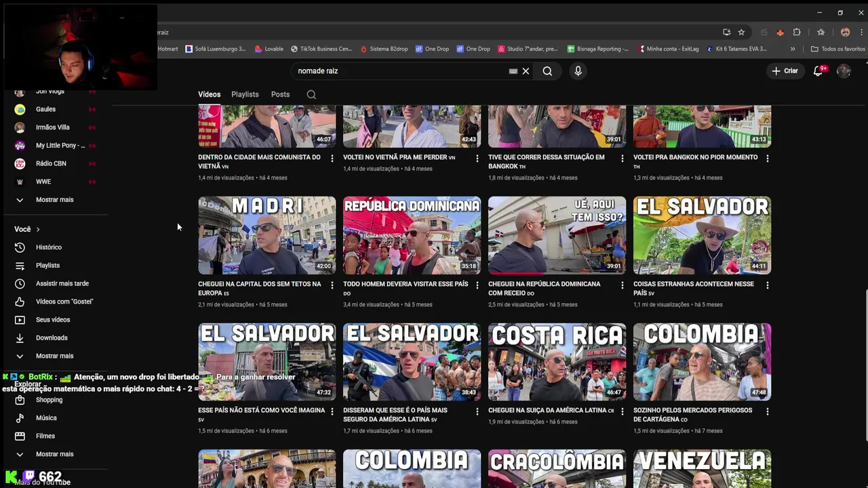Open Histórico in the sidebar

[56, 247]
